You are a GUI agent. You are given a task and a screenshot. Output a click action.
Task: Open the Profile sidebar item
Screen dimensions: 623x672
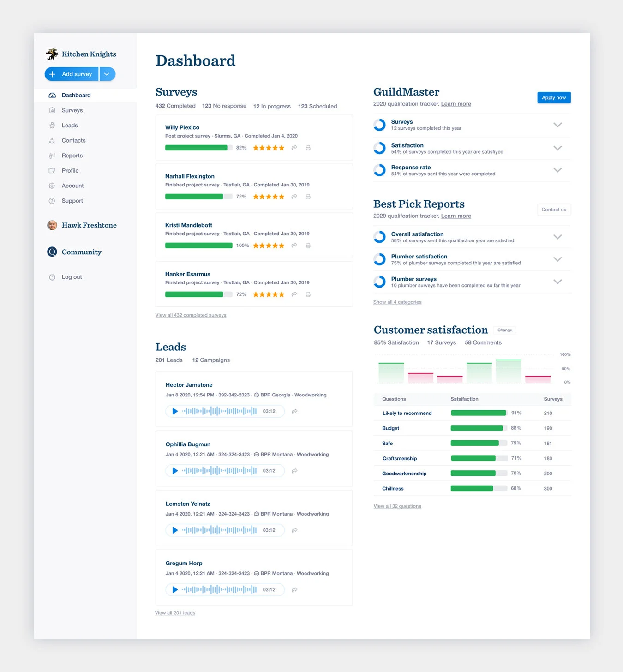(x=52, y=170)
